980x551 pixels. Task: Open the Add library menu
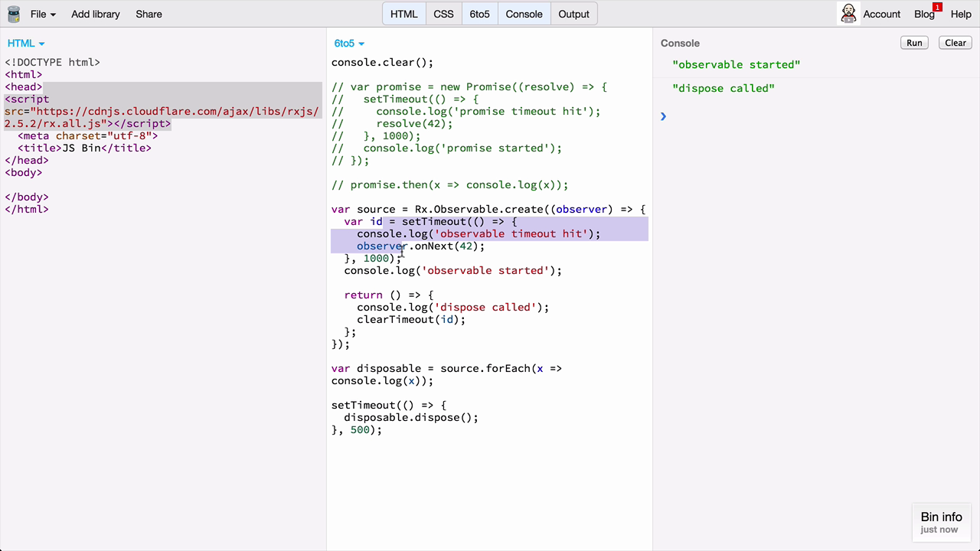pos(95,14)
